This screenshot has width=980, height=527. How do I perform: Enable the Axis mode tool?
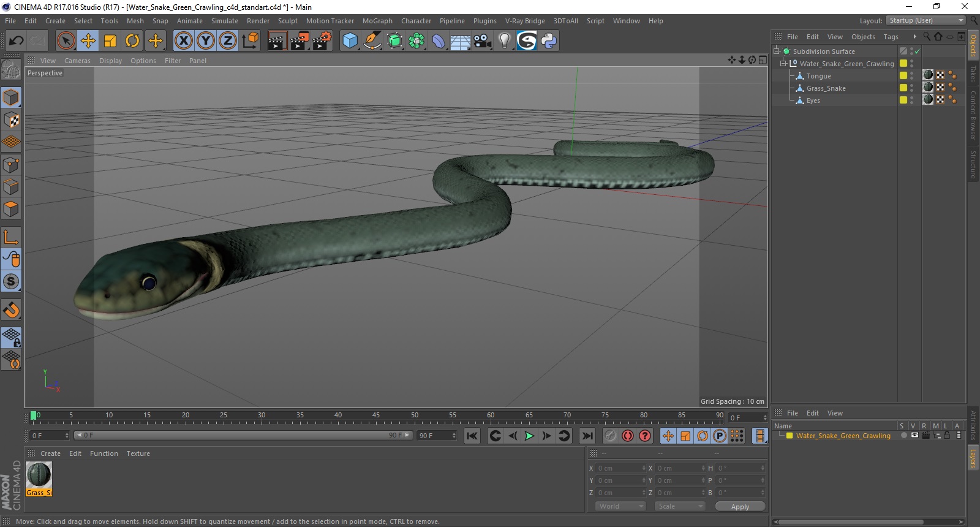11,237
